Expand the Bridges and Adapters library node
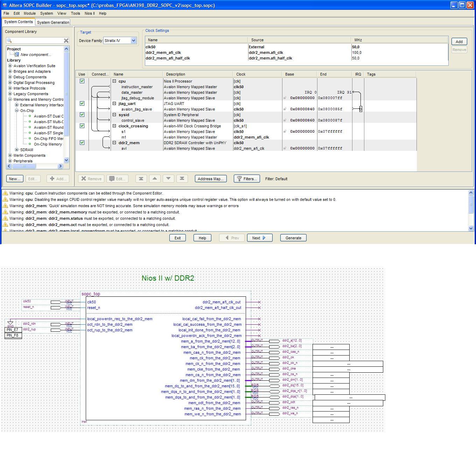 10,71
